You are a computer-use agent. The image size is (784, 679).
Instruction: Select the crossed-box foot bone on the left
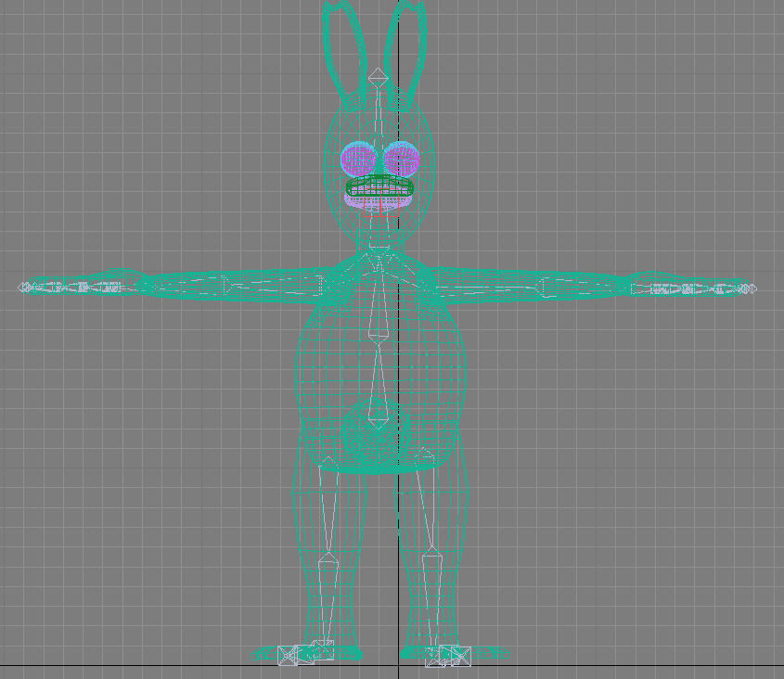tap(289, 655)
